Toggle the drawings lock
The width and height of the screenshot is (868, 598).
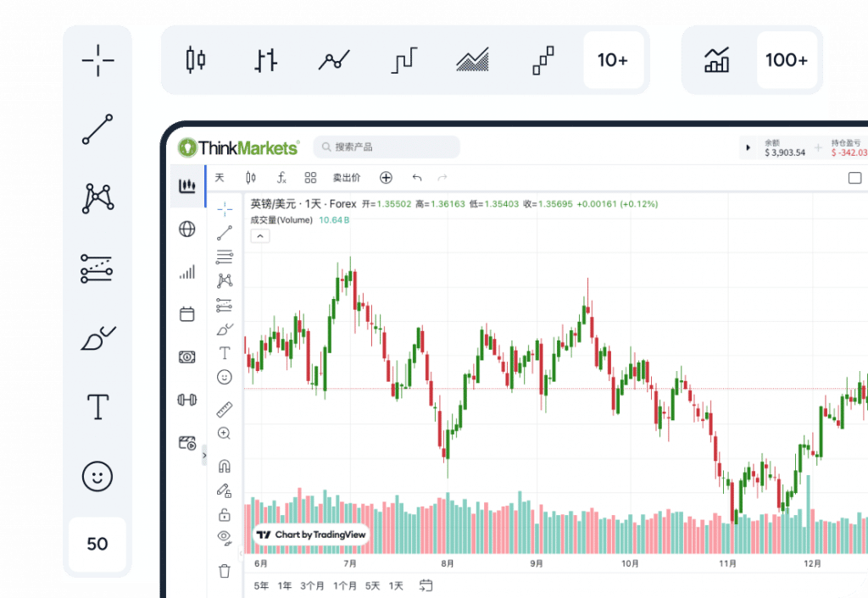tap(224, 513)
